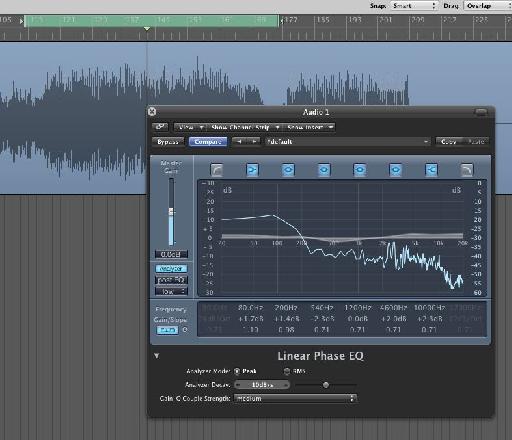
Task: Toggle the 200Hz parametric band icon
Action: [x=288, y=170]
